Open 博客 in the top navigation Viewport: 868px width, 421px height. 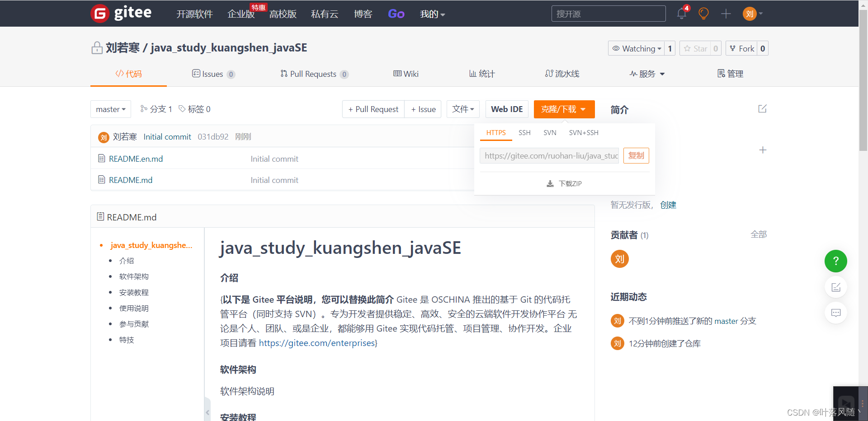click(x=363, y=14)
